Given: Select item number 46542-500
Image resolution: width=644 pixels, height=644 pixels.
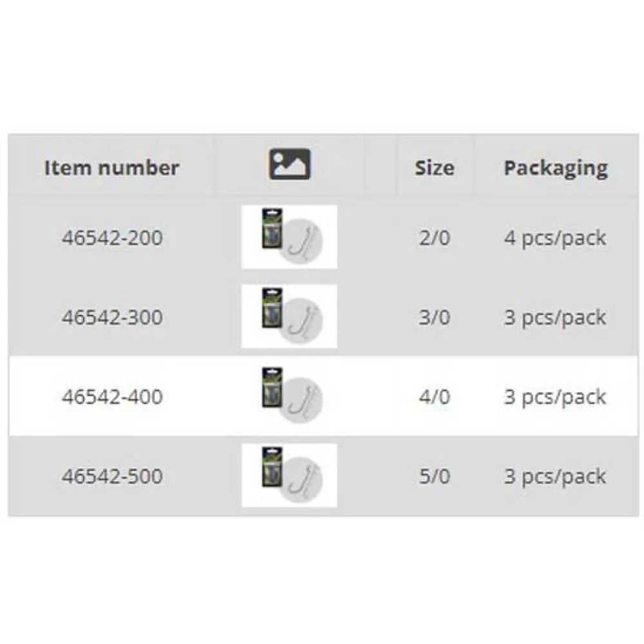Looking at the screenshot, I should pyautogui.click(x=112, y=477).
